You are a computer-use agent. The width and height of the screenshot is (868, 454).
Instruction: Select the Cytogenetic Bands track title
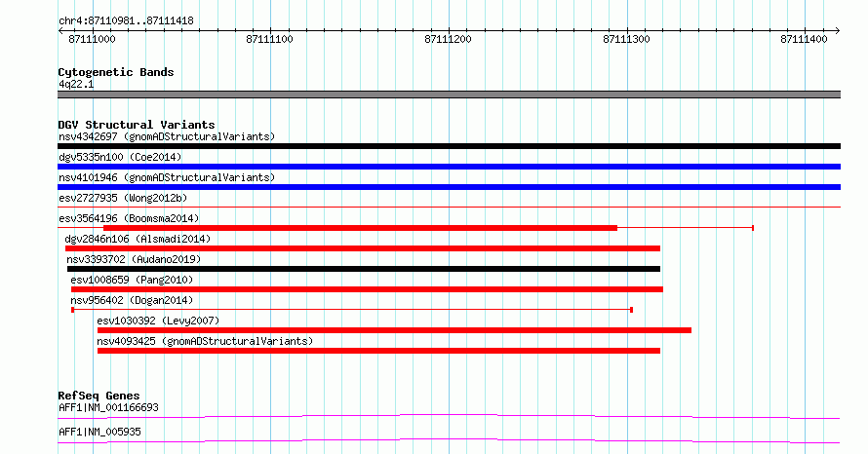coord(116,72)
